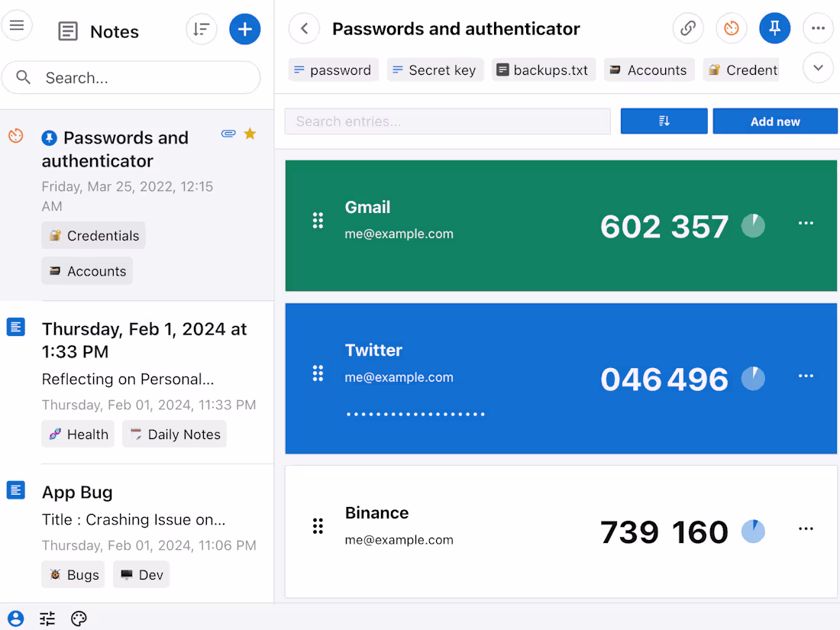Click the magnifier icon in the Notes search bar
This screenshot has height=630, width=840.
[x=22, y=77]
